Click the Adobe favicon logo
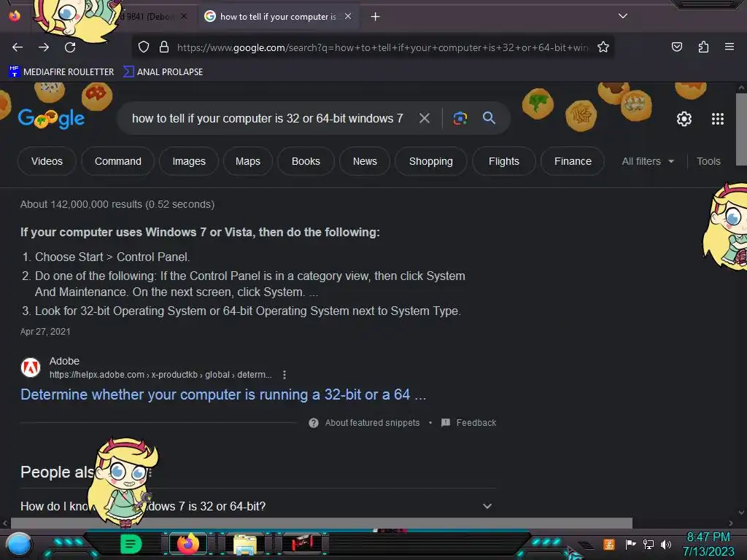This screenshot has height=560, width=747. click(x=31, y=367)
